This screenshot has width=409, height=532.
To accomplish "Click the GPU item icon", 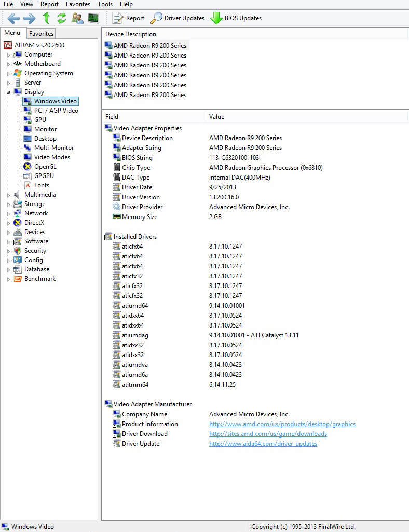I will tap(28, 120).
